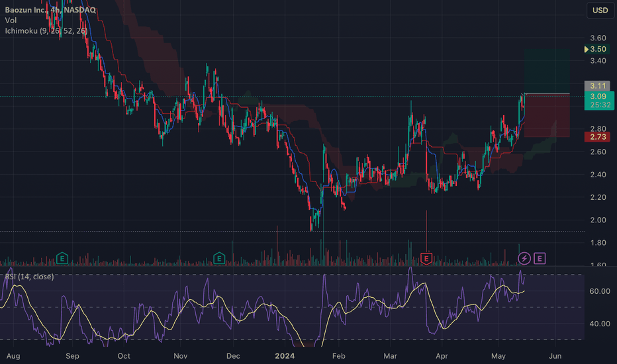Select the red stop zone of the long position
Viewport: 617px width, 364px height.
tap(547, 115)
